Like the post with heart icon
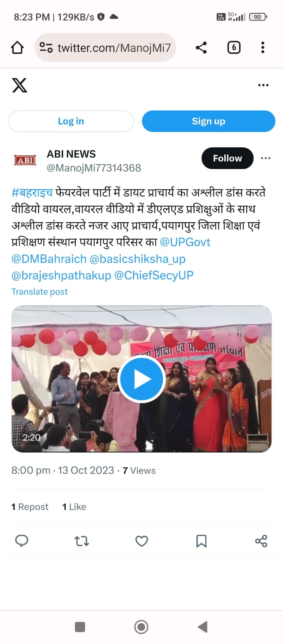The image size is (283, 644). coord(141,541)
